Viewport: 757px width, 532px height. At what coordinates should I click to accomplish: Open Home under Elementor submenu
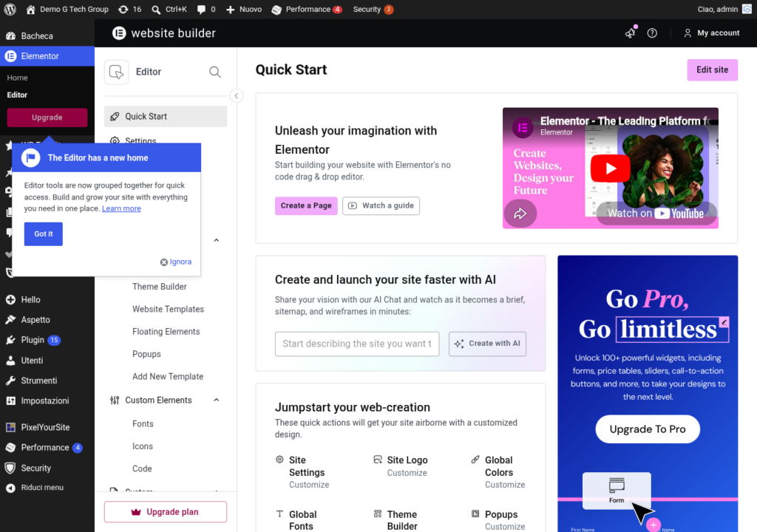(18, 78)
